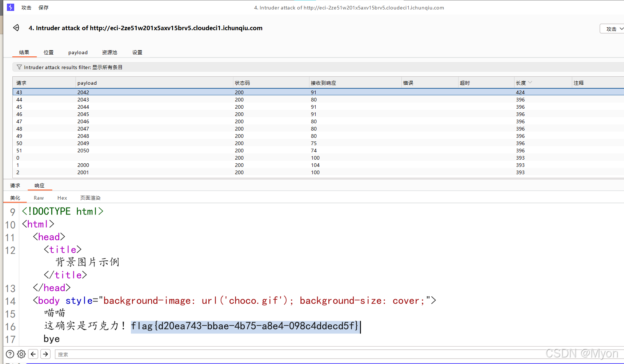
Task: Click the highlighted flag{d20ea743...} text
Action: (245, 326)
